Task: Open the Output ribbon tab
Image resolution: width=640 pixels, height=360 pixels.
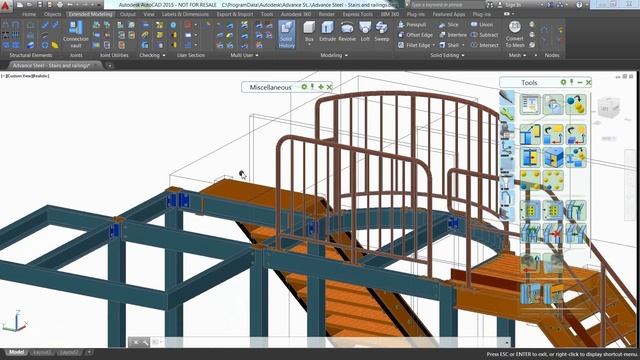Action: click(x=127, y=14)
